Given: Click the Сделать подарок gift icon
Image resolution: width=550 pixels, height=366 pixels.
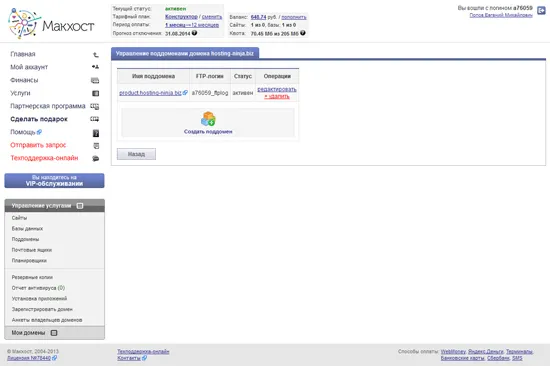Looking at the screenshot, I should (x=95, y=119).
